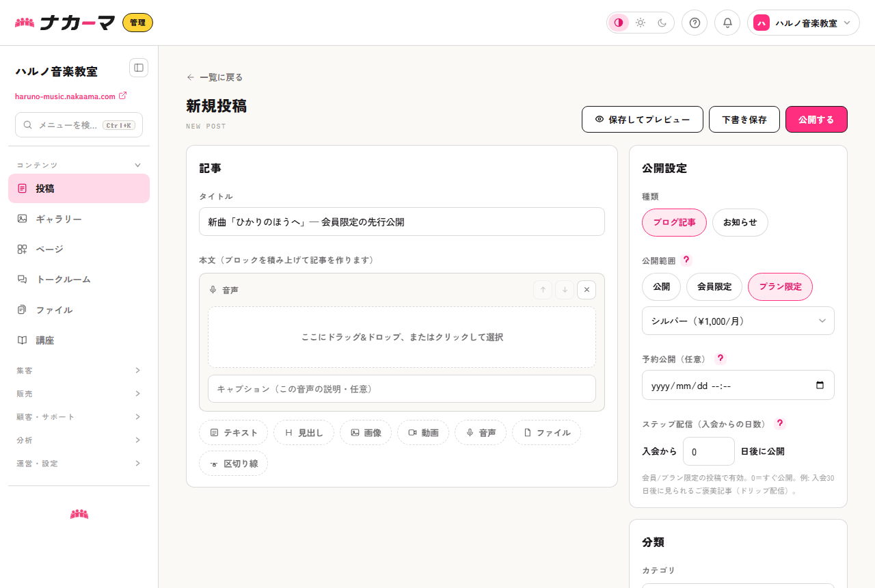Add a 見出し block
875x588 pixels.
coord(304,433)
